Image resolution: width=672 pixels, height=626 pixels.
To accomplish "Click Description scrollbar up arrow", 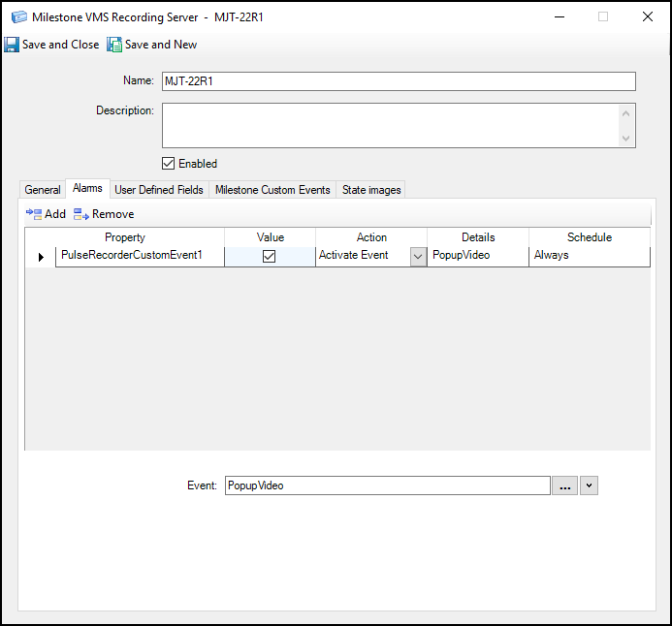I will (625, 113).
